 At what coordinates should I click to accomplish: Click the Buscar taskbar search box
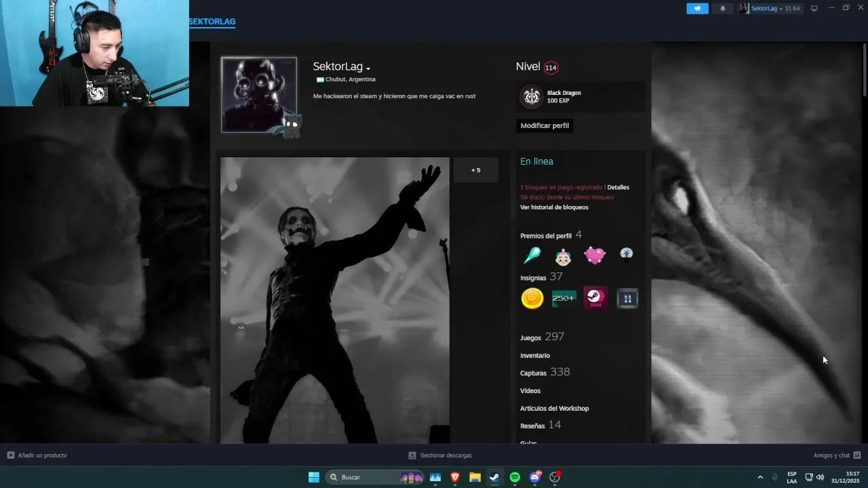(375, 477)
